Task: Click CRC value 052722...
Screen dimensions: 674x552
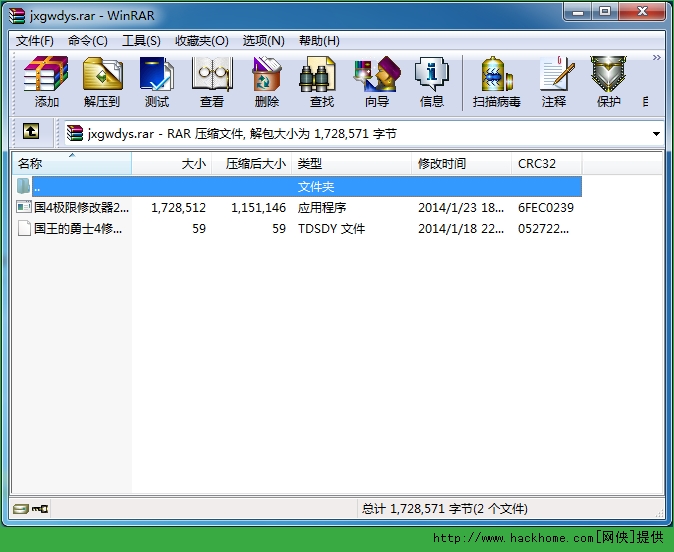Action: (543, 228)
